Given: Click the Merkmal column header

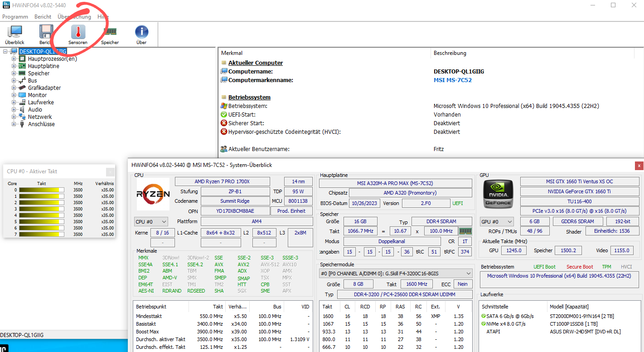Looking at the screenshot, I should coord(324,53).
